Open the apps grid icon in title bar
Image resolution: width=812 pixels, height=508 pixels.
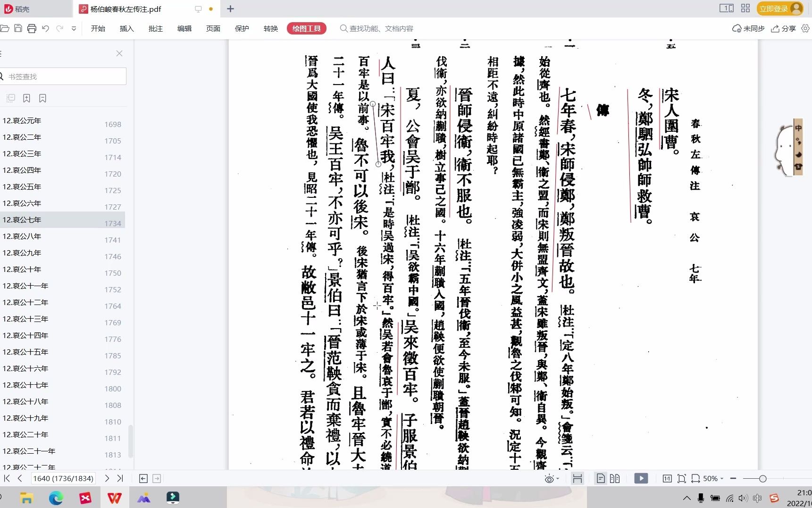(x=745, y=8)
